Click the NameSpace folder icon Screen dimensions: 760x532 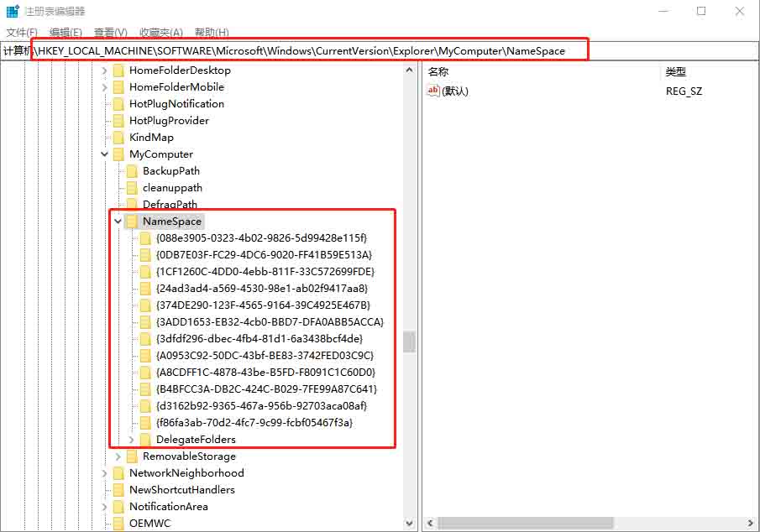coord(132,222)
